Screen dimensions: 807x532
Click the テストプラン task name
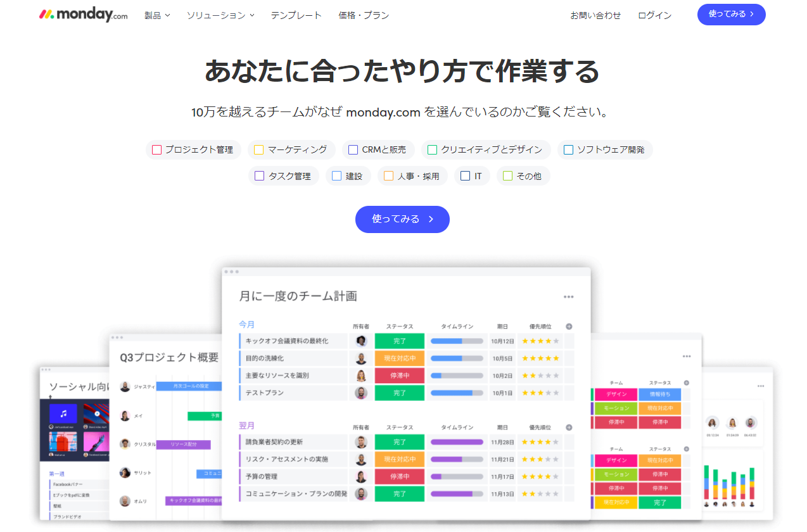click(264, 393)
